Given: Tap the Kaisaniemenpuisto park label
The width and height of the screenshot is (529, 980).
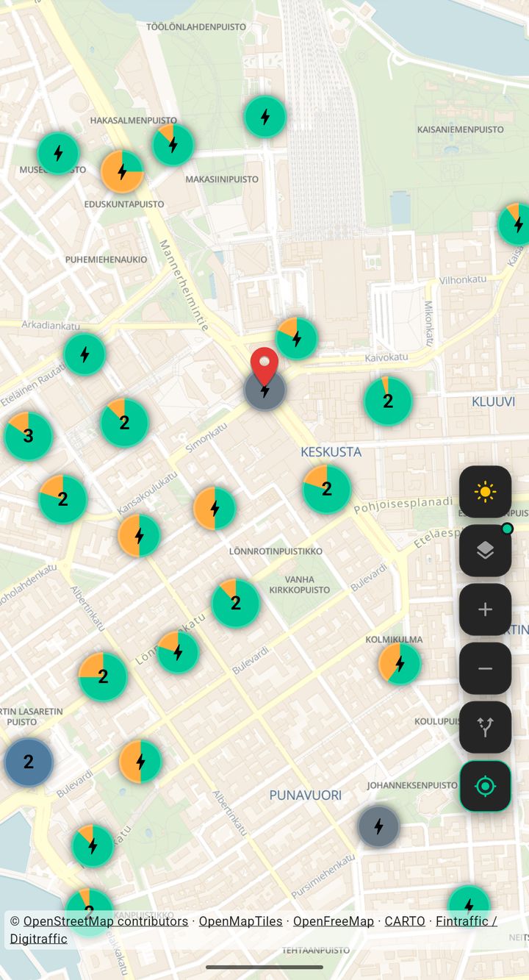Looking at the screenshot, I should 461,129.
